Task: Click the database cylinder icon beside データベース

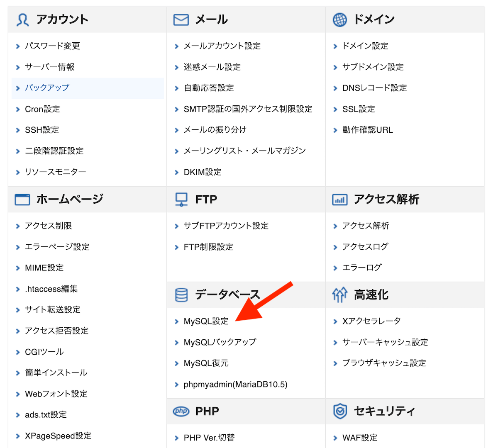Action: [181, 295]
